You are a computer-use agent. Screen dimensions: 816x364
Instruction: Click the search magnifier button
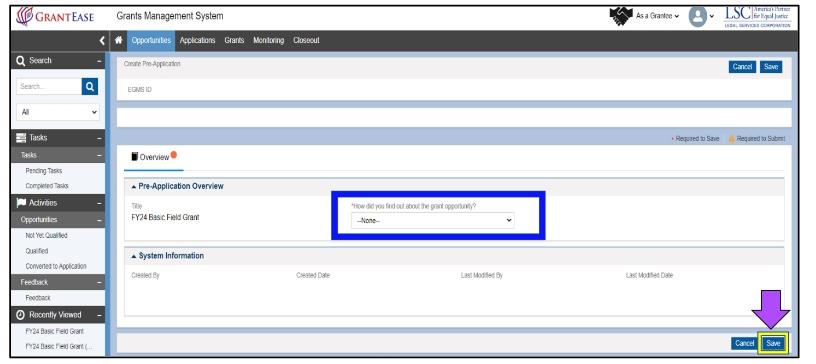click(x=90, y=86)
